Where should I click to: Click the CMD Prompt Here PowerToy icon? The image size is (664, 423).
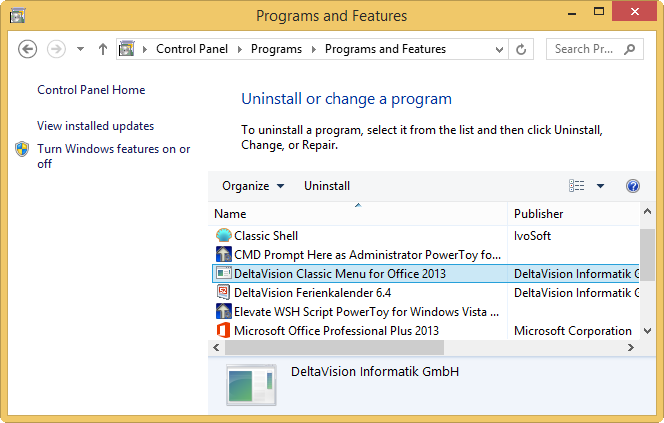[224, 254]
